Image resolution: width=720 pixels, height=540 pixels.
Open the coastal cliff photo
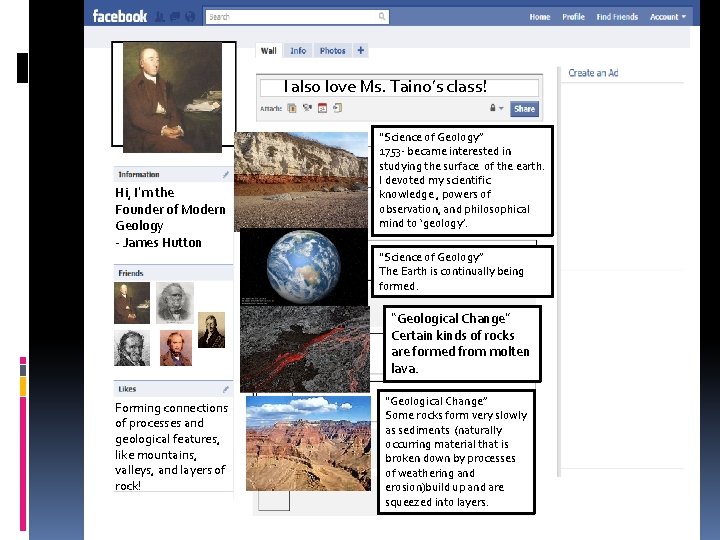pyautogui.click(x=301, y=180)
